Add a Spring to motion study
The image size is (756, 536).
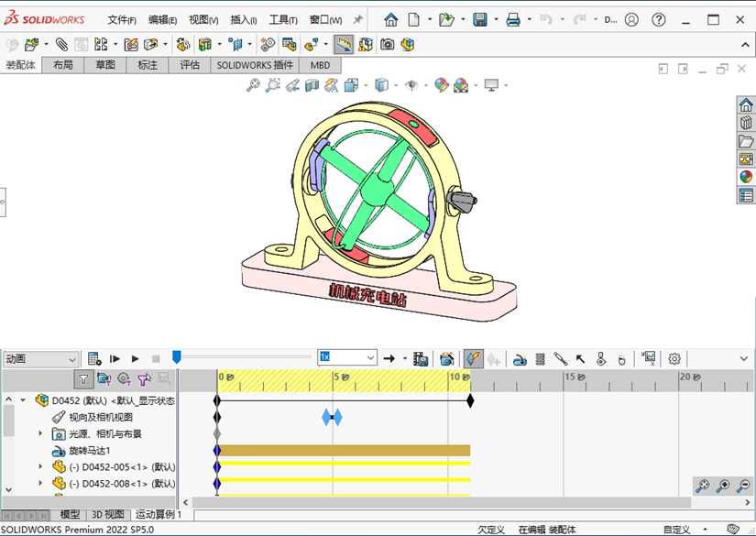click(540, 358)
